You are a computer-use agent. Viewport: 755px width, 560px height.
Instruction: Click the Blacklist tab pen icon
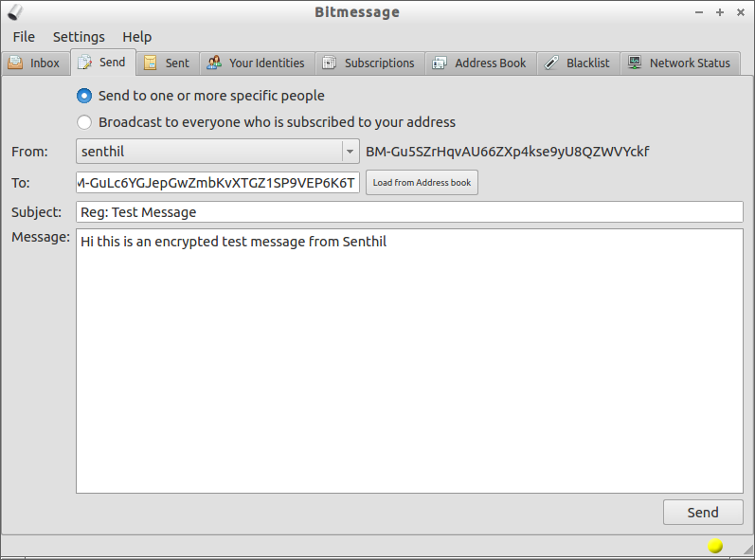click(551, 63)
